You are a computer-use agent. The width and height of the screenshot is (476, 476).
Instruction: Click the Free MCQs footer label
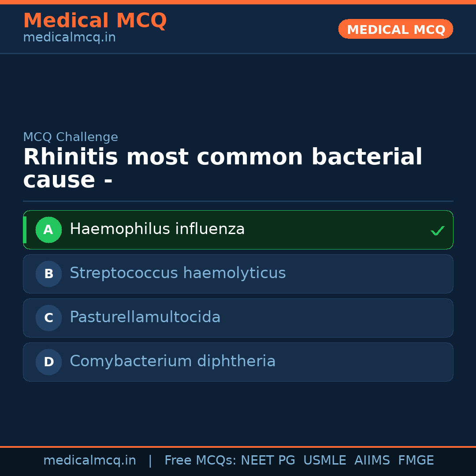200,461
